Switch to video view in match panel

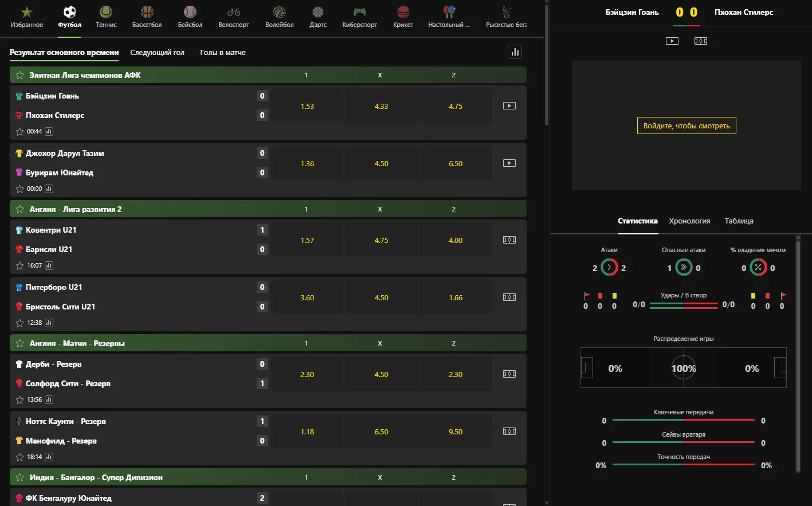pos(672,41)
